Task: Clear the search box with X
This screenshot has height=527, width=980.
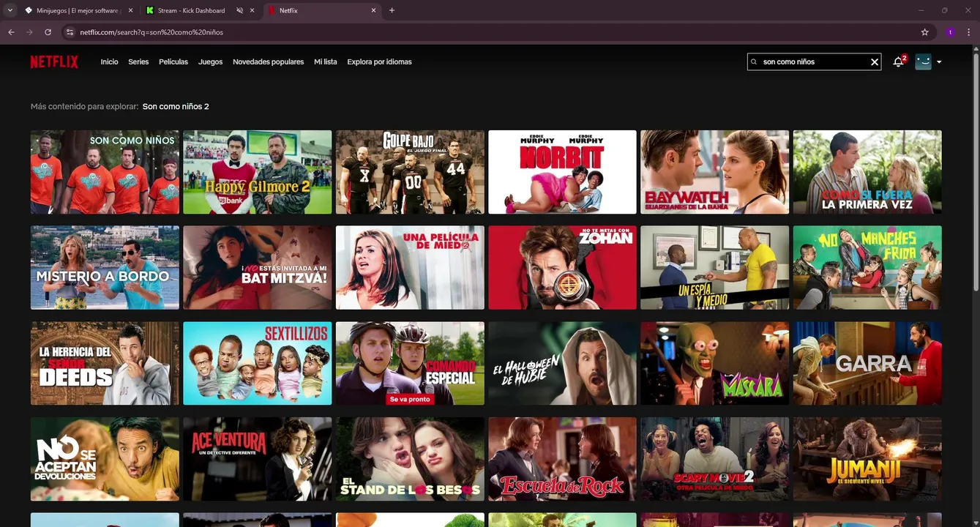Action: click(874, 62)
